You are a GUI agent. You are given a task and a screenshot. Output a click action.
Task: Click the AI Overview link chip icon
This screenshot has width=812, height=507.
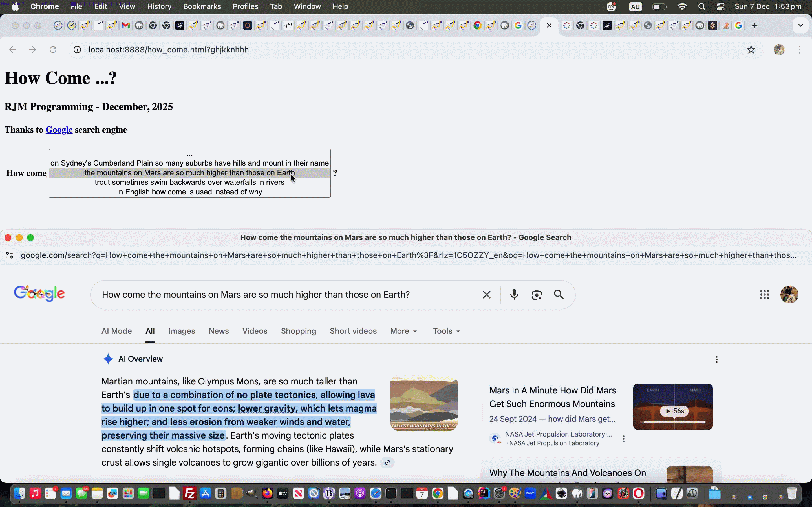(x=387, y=462)
